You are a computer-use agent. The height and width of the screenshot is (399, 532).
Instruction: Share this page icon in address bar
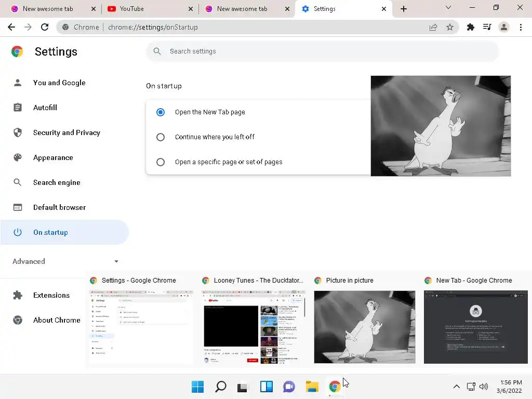(433, 27)
